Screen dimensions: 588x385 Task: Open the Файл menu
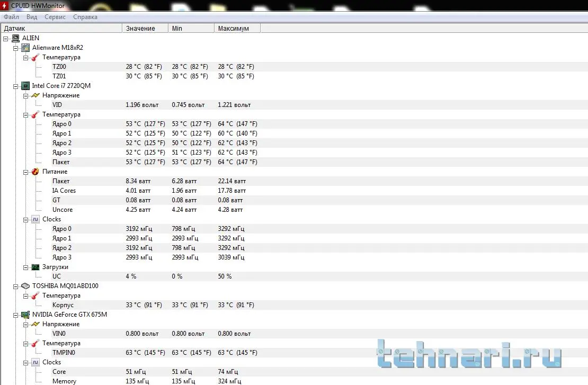point(11,17)
